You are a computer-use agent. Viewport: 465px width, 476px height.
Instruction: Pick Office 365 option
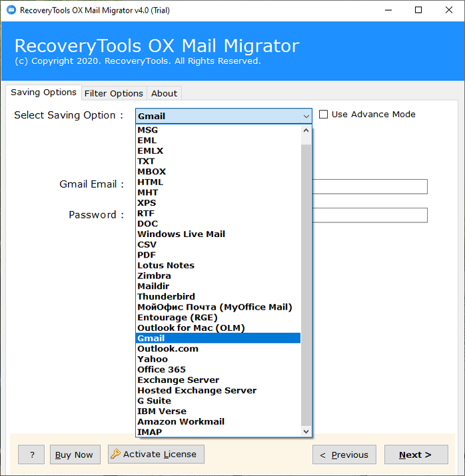(218, 369)
